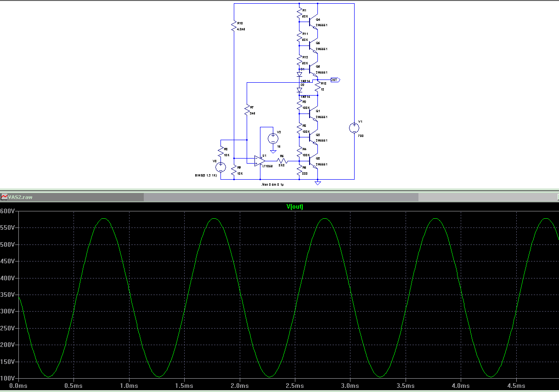Click the 700 value next to V1
The width and height of the screenshot is (559, 392).
[361, 136]
